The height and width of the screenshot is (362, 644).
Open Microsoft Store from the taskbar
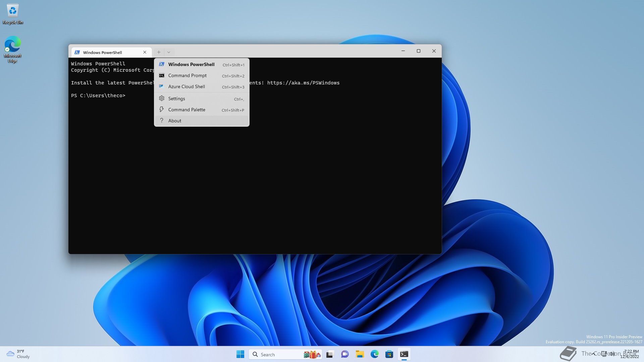point(389,354)
